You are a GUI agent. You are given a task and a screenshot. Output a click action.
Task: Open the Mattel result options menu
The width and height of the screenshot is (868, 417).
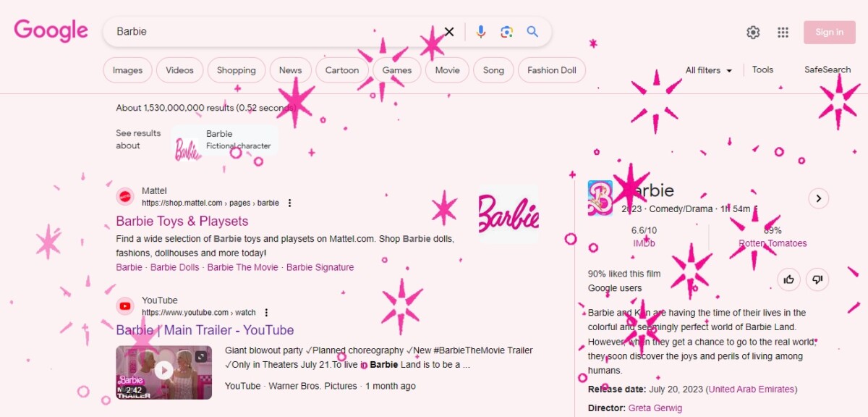(x=290, y=203)
